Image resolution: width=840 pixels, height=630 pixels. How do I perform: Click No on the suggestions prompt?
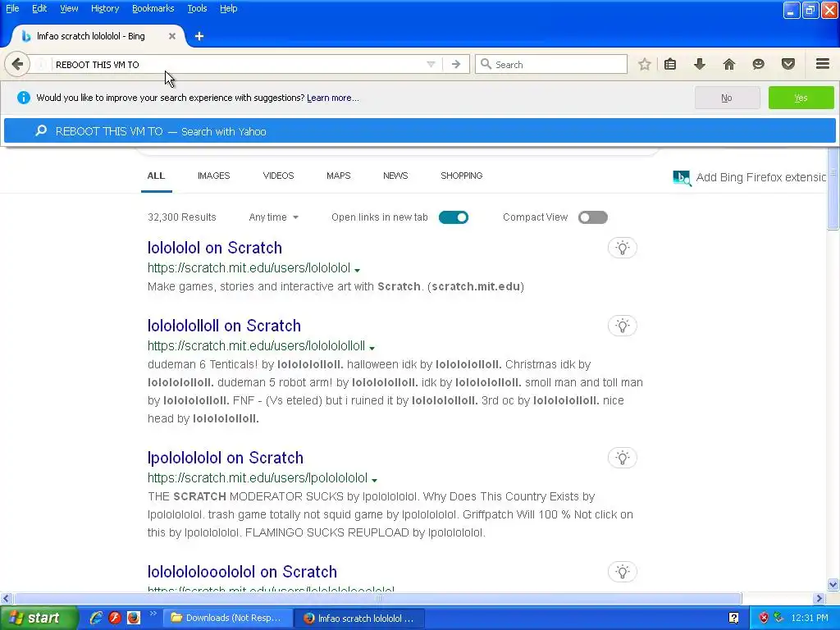tap(727, 98)
